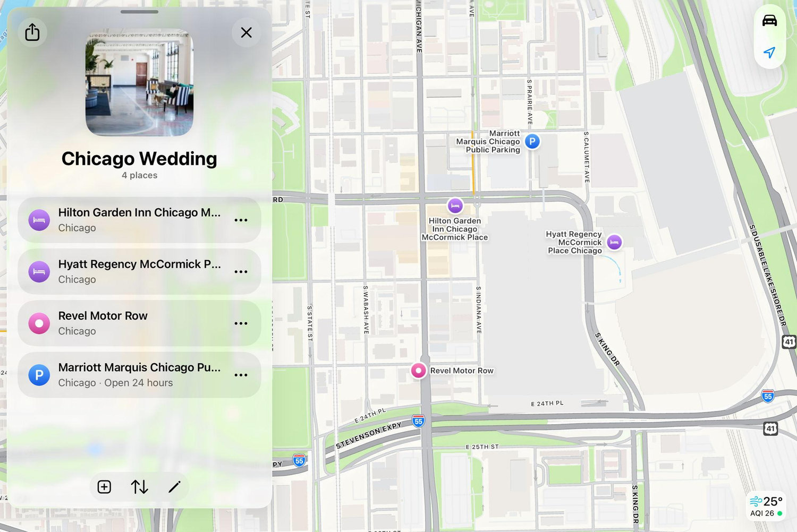
Task: Select the Marriott Marquis parking map pin
Action: 532,141
